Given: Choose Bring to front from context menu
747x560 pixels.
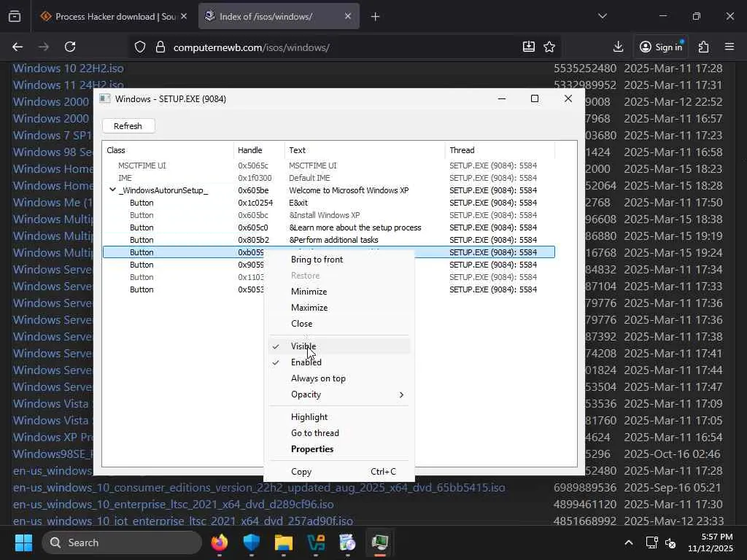Looking at the screenshot, I should [340, 260].
